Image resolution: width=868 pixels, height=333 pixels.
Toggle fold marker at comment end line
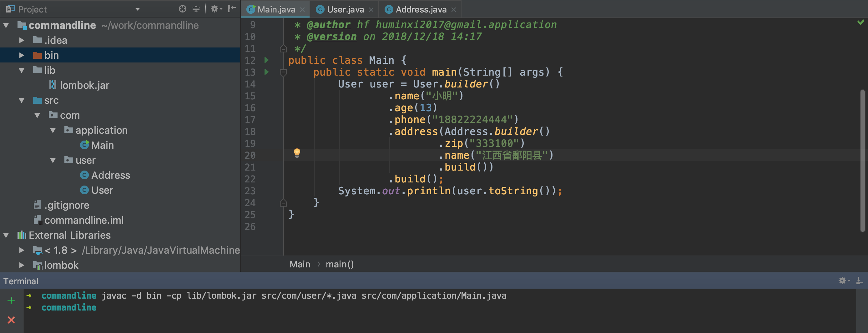click(x=283, y=49)
